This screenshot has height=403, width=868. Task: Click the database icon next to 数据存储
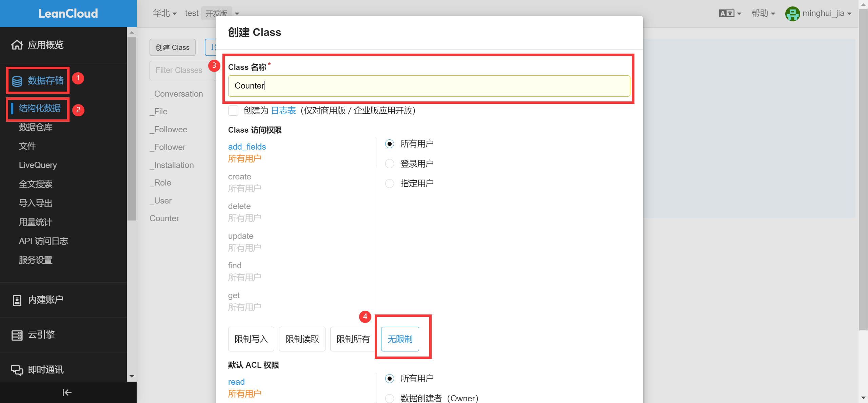click(x=17, y=81)
